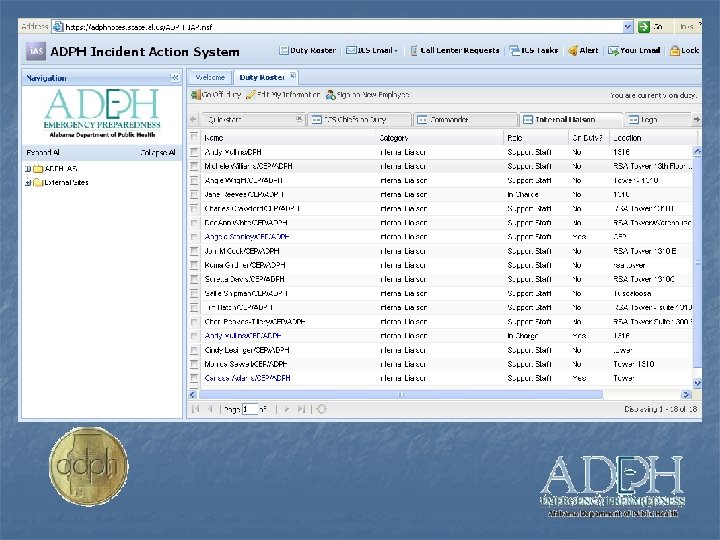Screen dimensions: 720x540
Task: Go to first page in pager
Action: coord(196,409)
